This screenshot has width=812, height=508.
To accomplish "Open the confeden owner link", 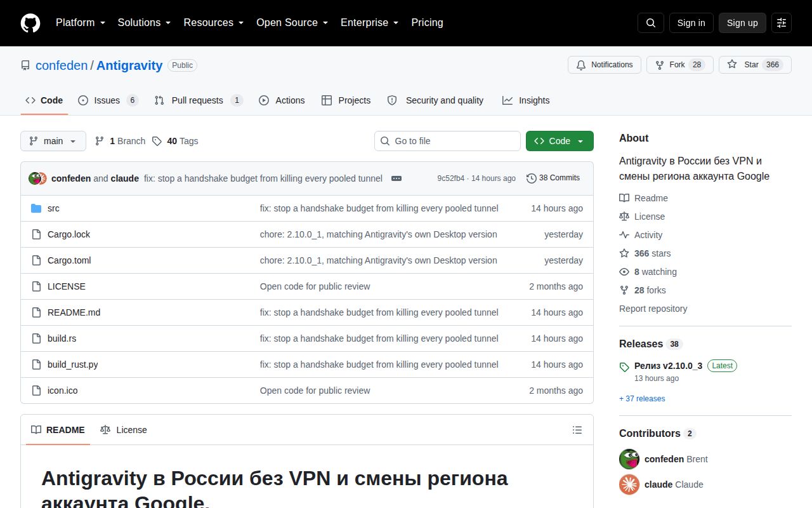I will 62,65.
